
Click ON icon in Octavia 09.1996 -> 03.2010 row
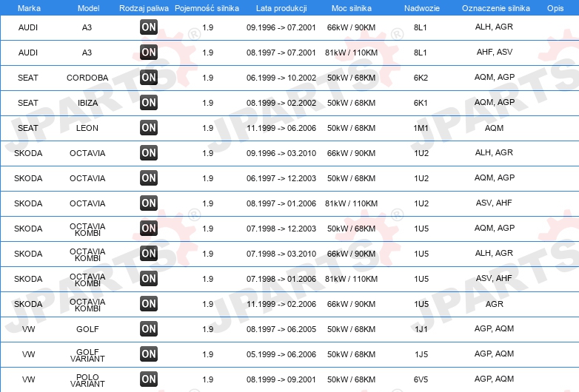149,152
